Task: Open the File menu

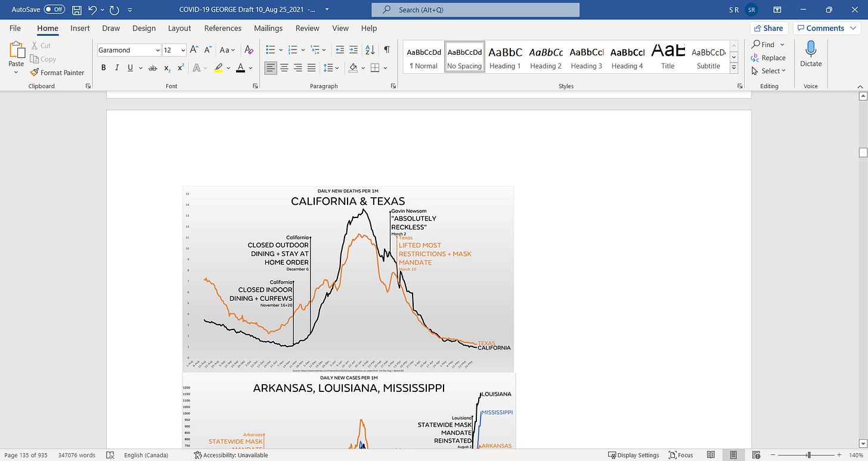Action: (15, 28)
